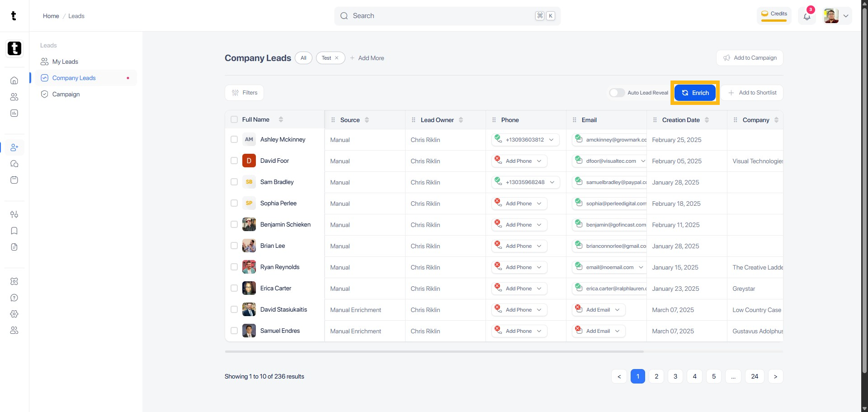868x412 pixels.
Task: Click the black workspace logo icon
Action: [14, 48]
